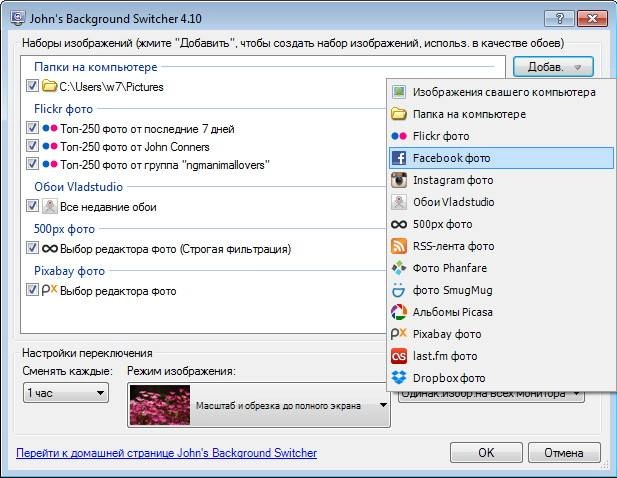Toggle the Топ-250 фото от John Conners checkbox
The height and width of the screenshot is (478, 617).
point(32,146)
